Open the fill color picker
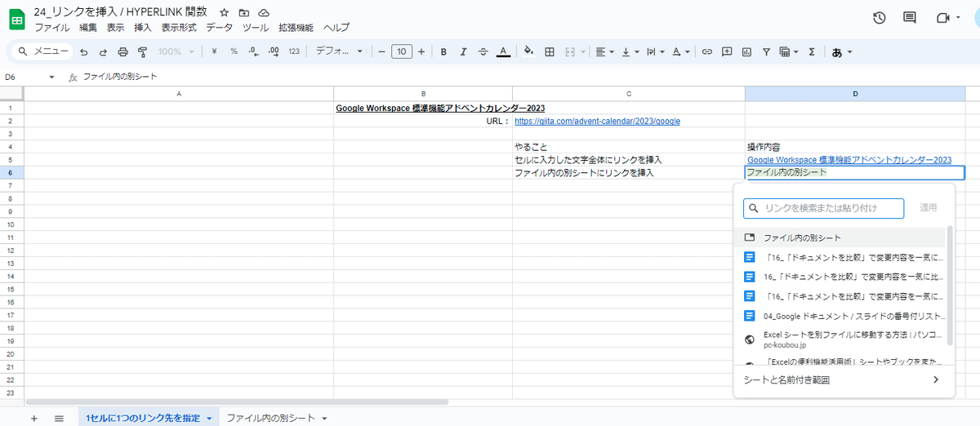The image size is (980, 426). coord(528,51)
